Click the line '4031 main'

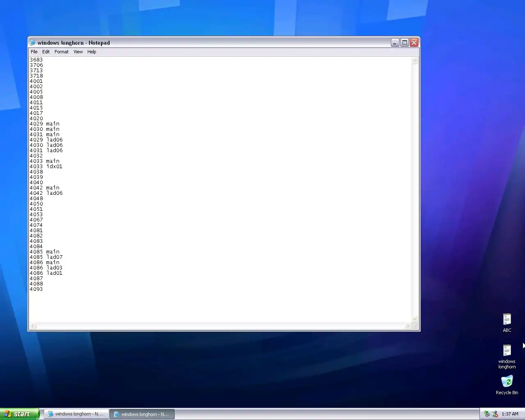(x=44, y=135)
